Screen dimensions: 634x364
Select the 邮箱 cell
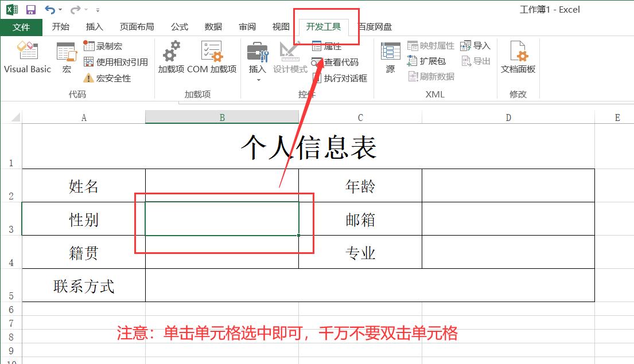coord(360,218)
